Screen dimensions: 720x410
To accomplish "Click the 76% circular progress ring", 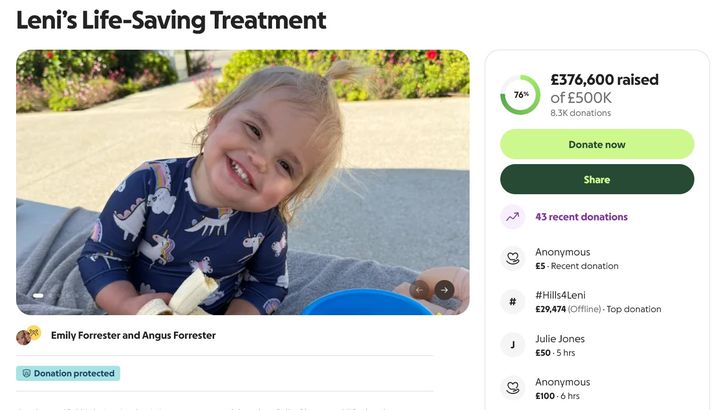I will click(x=520, y=95).
